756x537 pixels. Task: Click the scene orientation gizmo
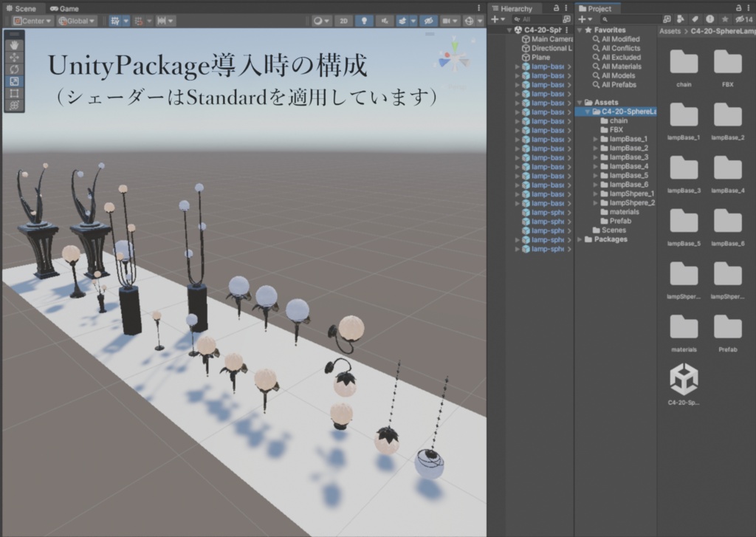(454, 59)
